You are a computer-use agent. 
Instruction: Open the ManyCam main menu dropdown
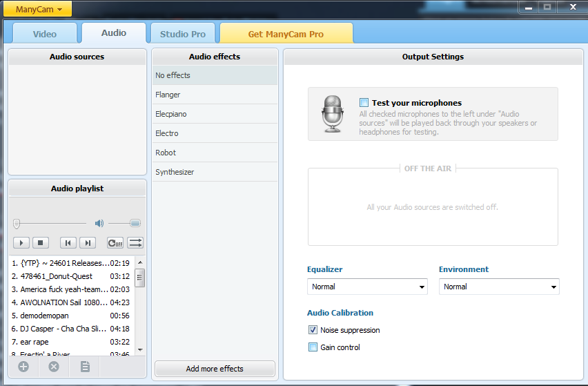point(37,9)
